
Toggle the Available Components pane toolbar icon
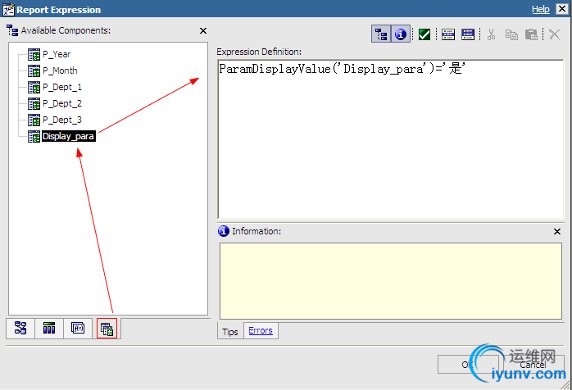(x=381, y=34)
